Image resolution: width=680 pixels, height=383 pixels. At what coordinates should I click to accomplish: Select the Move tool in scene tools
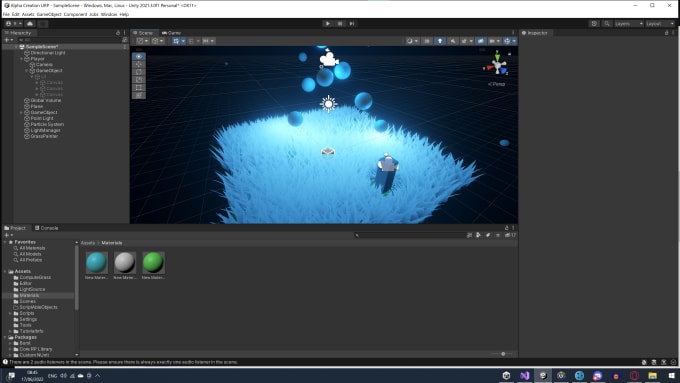pos(139,64)
